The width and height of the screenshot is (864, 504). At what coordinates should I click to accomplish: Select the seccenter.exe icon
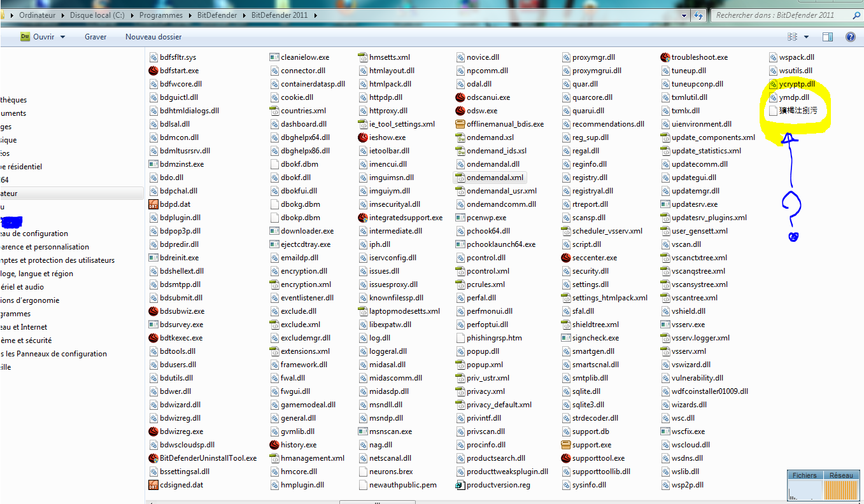(566, 258)
